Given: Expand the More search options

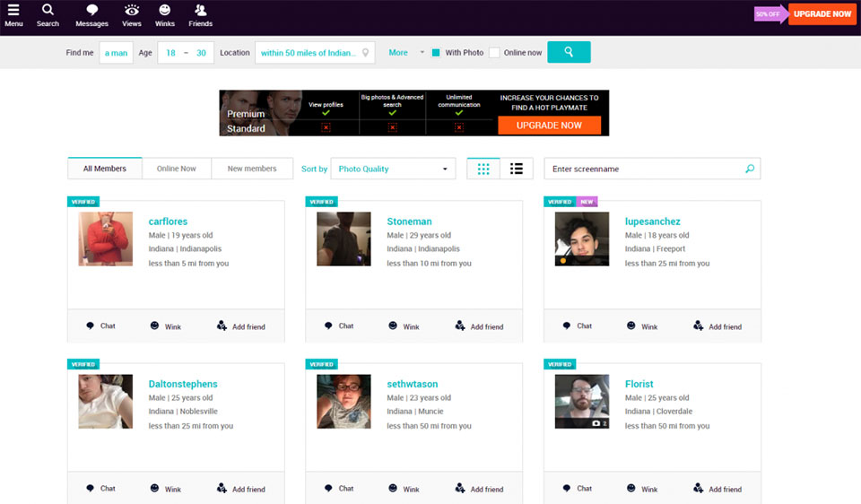Looking at the screenshot, I should (x=398, y=53).
